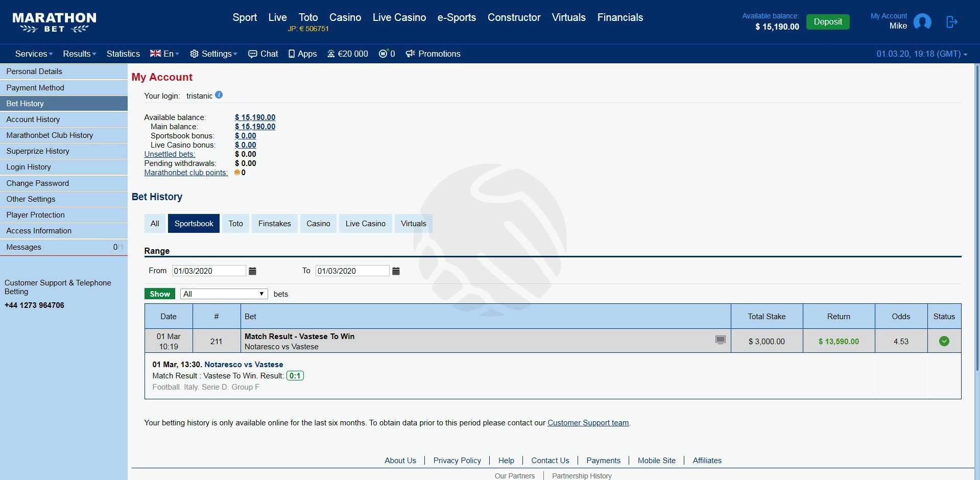Select the Virtuals bet history tab
Viewport: 980px width, 480px height.
click(x=414, y=224)
